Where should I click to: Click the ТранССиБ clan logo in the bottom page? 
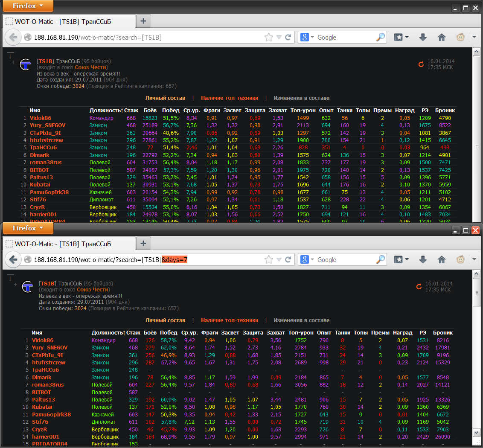(28, 287)
